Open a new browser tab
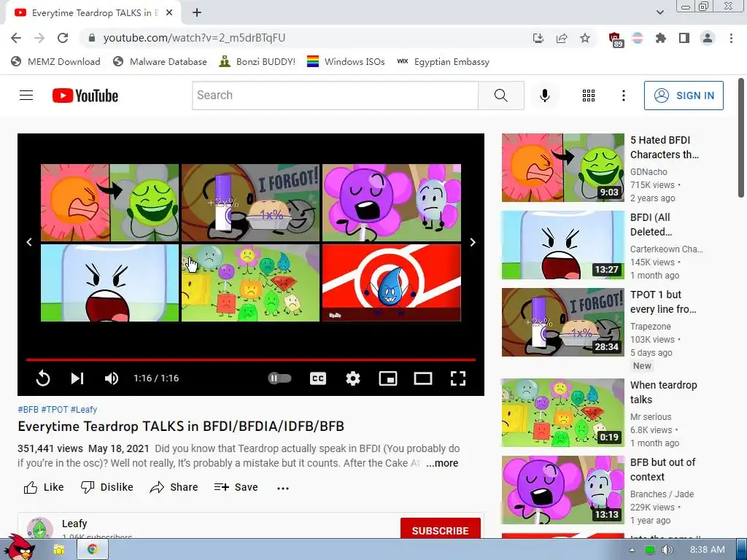Screen dimensions: 747x560 tap(197, 13)
